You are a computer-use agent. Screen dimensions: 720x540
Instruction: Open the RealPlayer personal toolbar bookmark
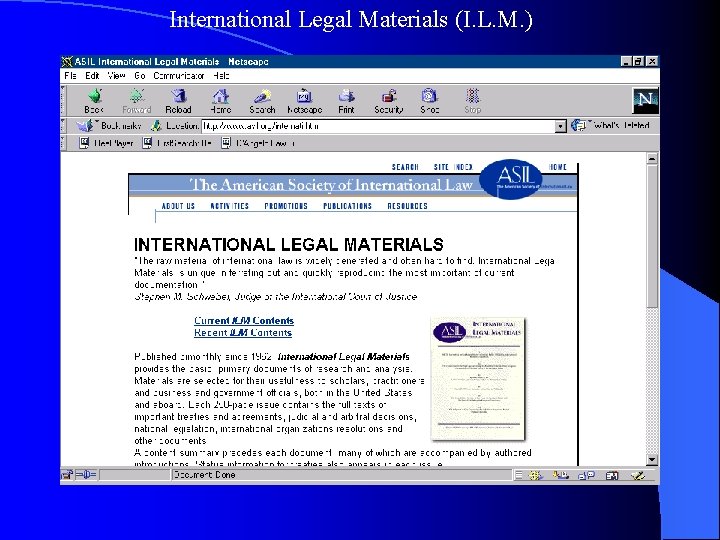106,143
